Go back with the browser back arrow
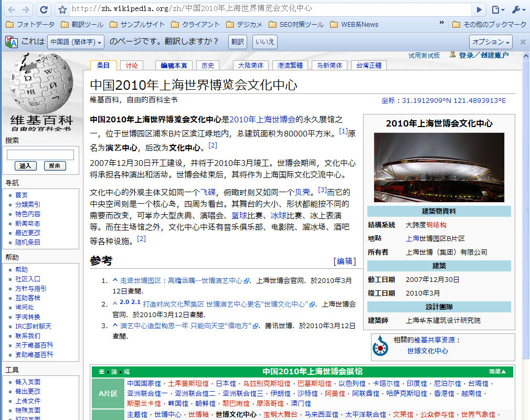The height and width of the screenshot is (420, 530). tap(12, 9)
